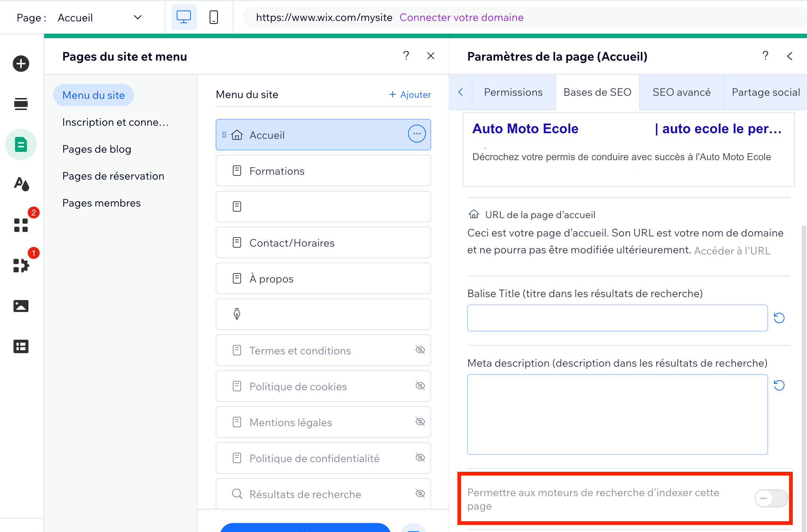Open the Sections strip icon in sidebar
Image resolution: width=807 pixels, height=532 pixels.
click(21, 104)
